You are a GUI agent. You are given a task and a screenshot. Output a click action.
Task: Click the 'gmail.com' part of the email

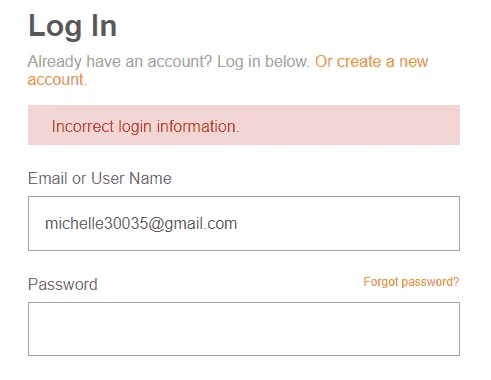200,224
